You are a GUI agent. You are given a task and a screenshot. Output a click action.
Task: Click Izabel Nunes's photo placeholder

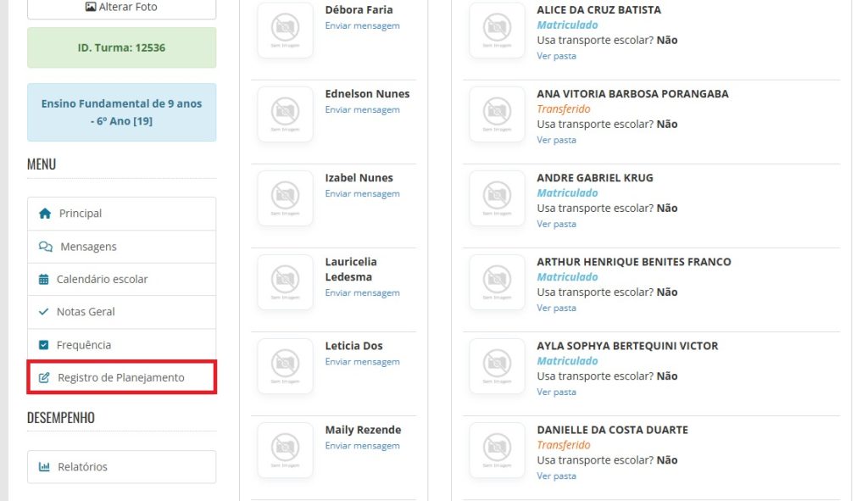[285, 198]
